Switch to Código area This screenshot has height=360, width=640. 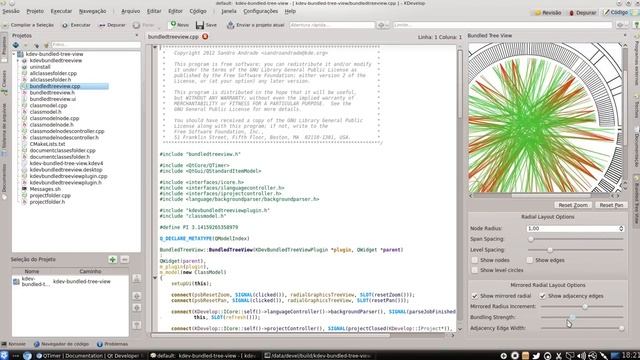click(x=616, y=13)
